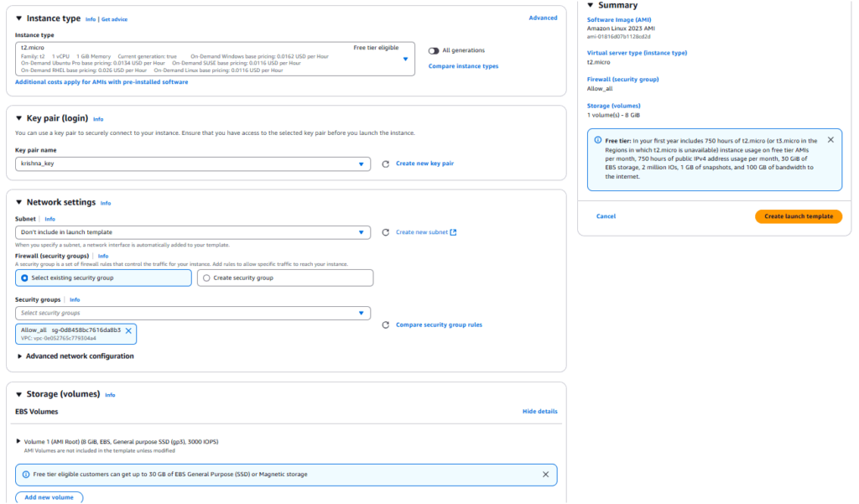The width and height of the screenshot is (859, 504).
Task: Open Compare security group rules link
Action: (x=439, y=325)
